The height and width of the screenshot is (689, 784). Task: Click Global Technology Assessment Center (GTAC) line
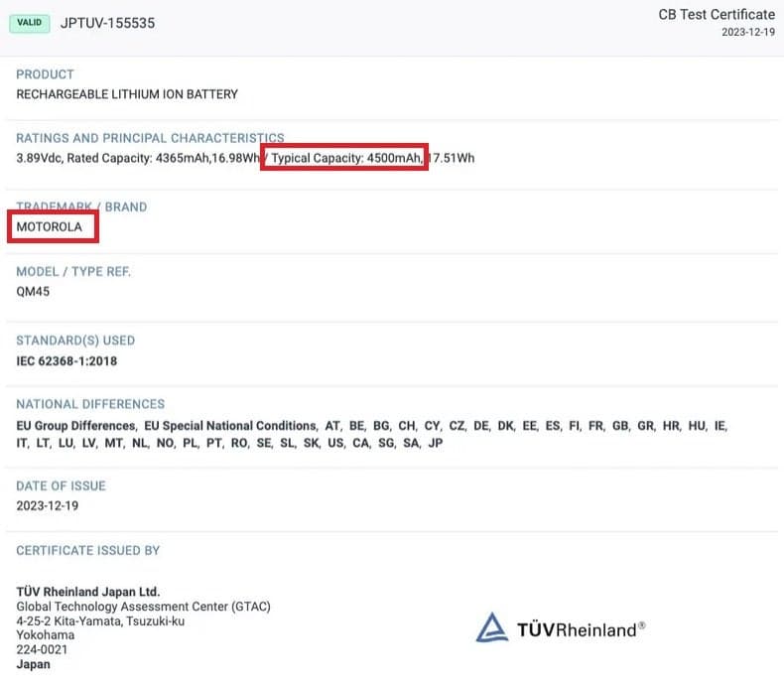pyautogui.click(x=143, y=607)
